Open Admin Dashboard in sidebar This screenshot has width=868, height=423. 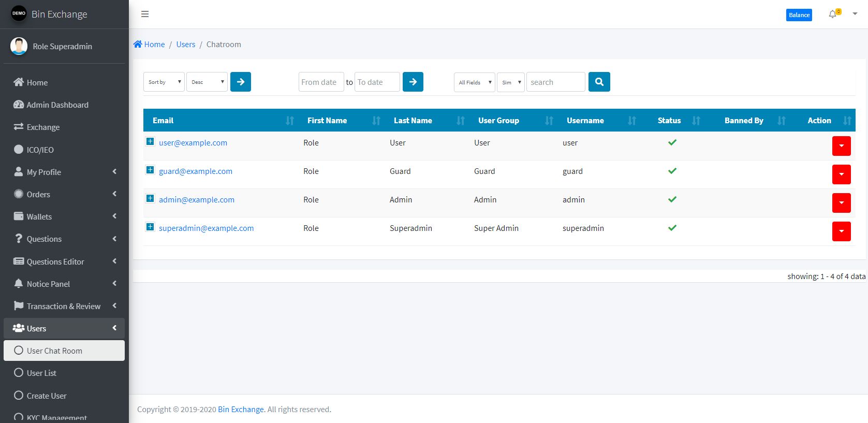pos(64,105)
